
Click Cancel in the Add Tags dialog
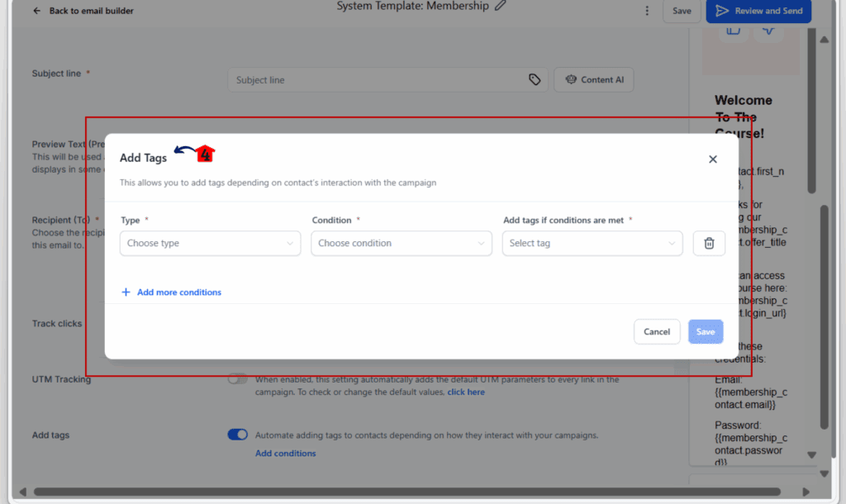coord(657,332)
